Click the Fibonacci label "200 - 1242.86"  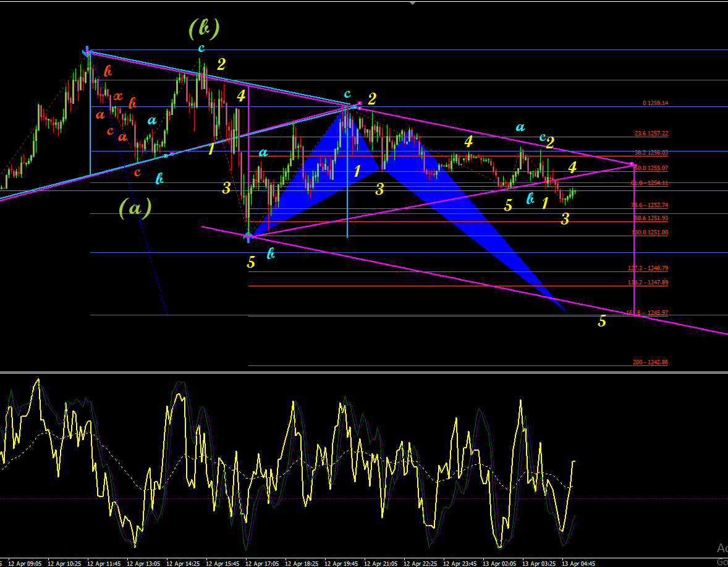tap(651, 362)
